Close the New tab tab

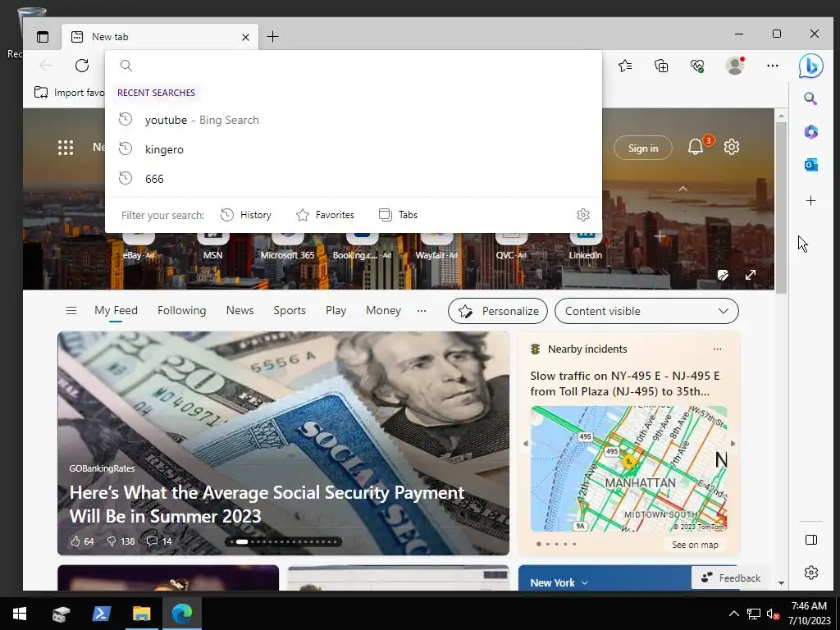[245, 37]
